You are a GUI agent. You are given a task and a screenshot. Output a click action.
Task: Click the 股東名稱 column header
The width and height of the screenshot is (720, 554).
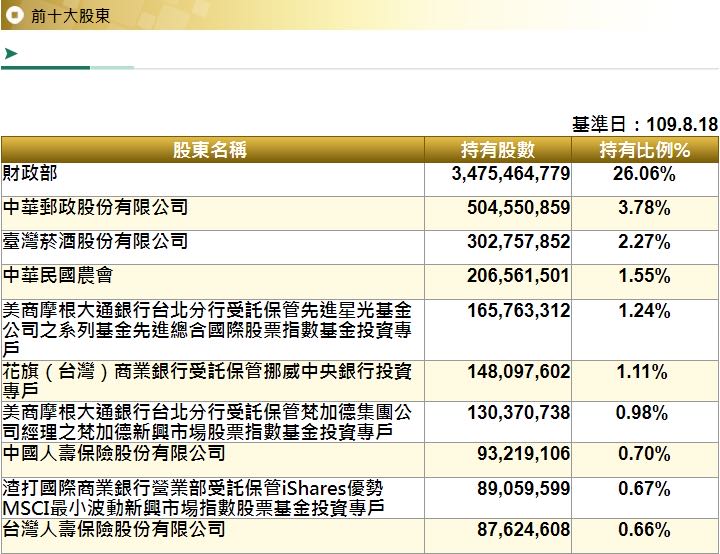click(x=210, y=150)
